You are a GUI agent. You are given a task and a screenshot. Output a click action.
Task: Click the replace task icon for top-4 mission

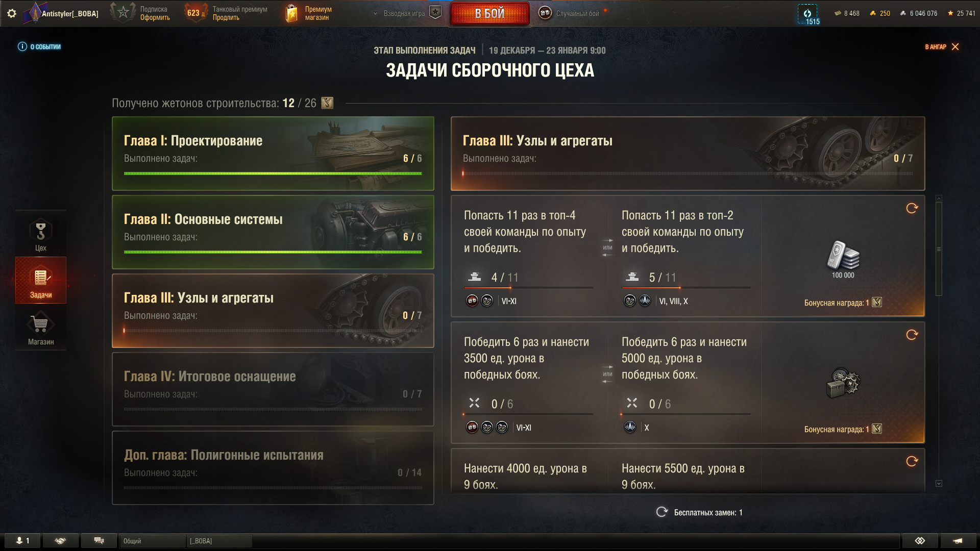(912, 208)
